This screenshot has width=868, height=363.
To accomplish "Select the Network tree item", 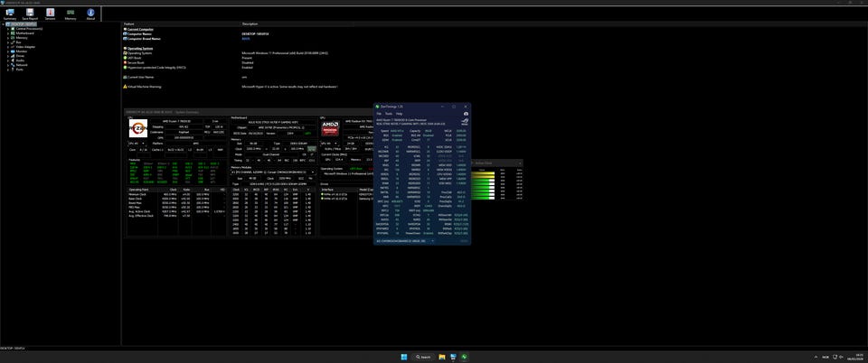I will [x=22, y=64].
